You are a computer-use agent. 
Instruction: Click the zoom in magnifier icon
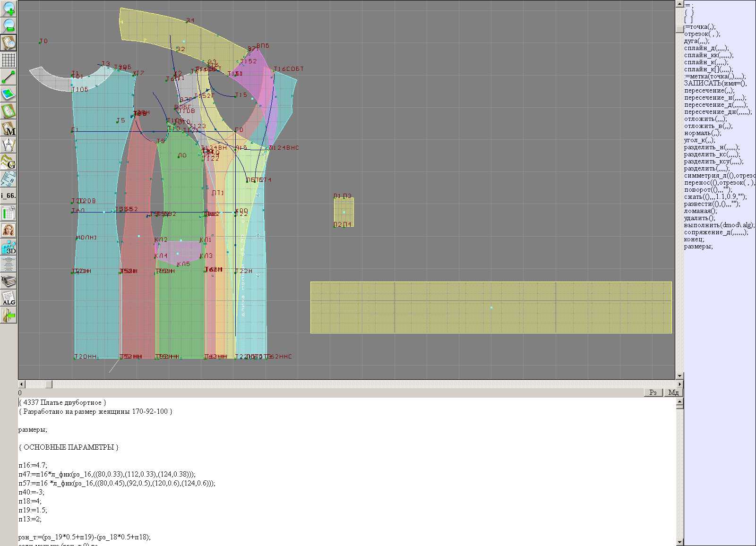pos(9,9)
